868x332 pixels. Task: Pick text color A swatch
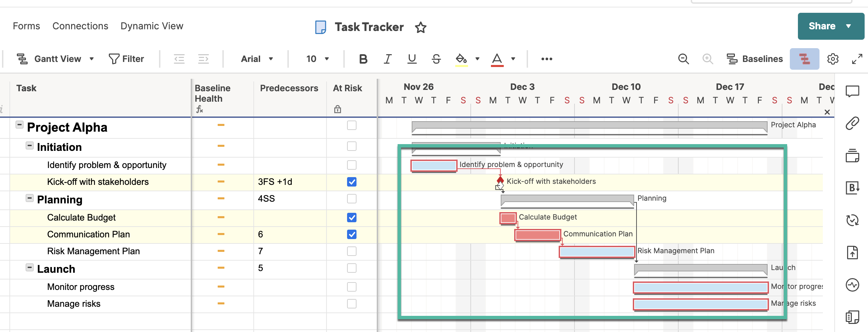(497, 60)
